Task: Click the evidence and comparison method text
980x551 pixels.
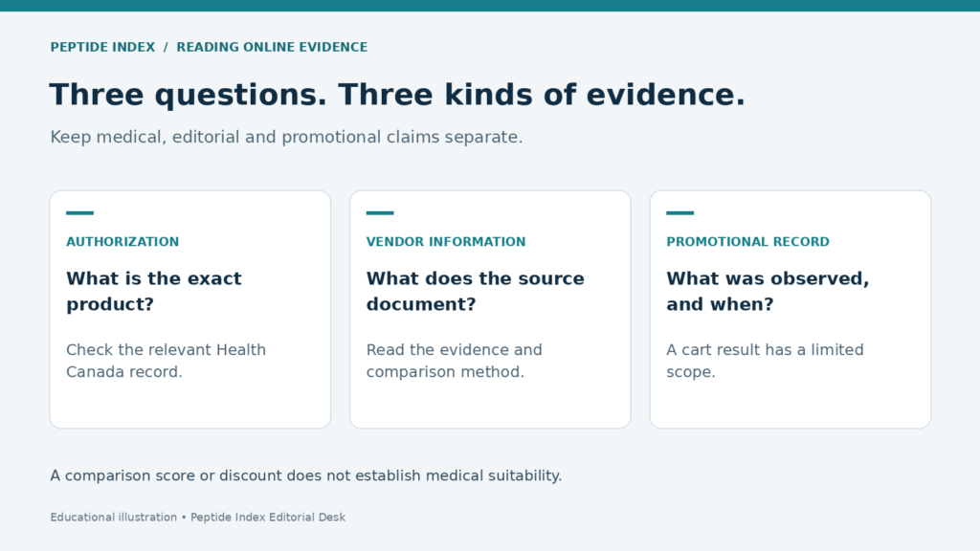Action: coord(455,361)
